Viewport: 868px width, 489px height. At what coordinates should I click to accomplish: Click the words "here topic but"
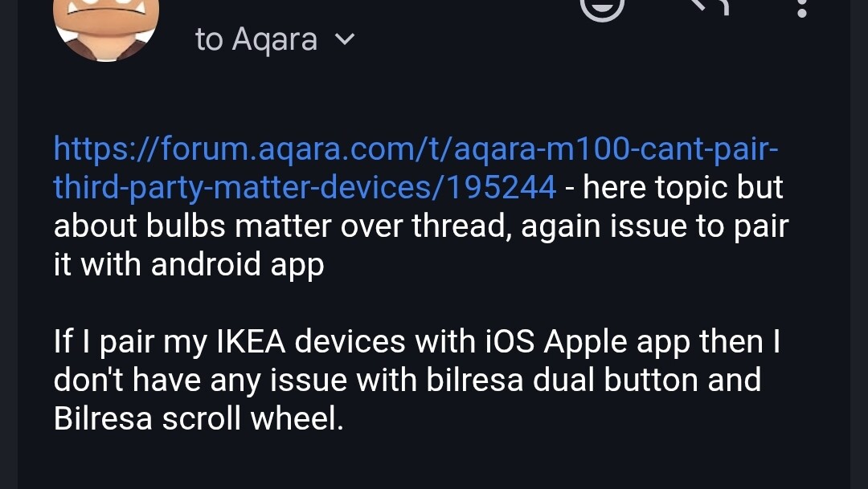[x=682, y=187]
